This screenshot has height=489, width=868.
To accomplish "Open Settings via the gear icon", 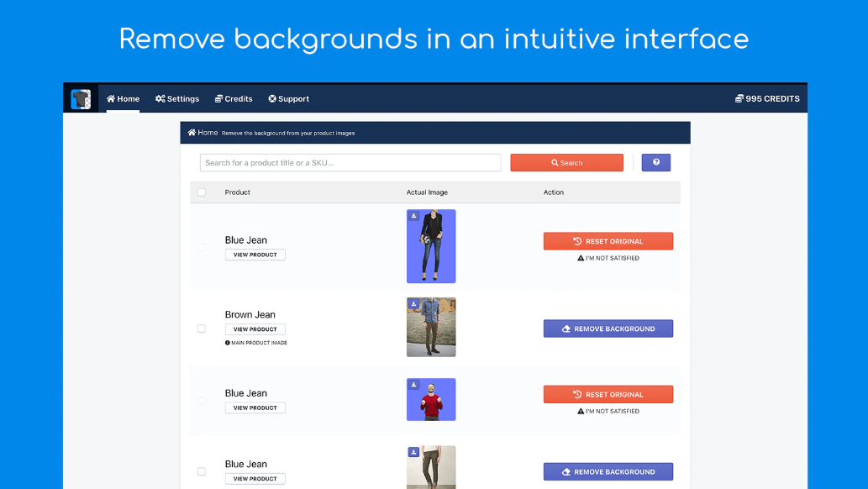I will coord(160,98).
